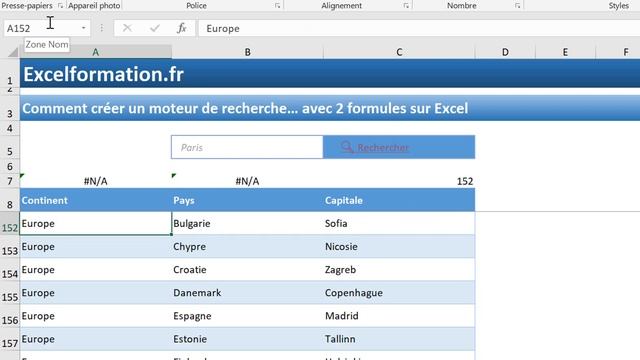Click the Capitale header cell
Screen dimensions: 640x360
pyautogui.click(x=399, y=200)
